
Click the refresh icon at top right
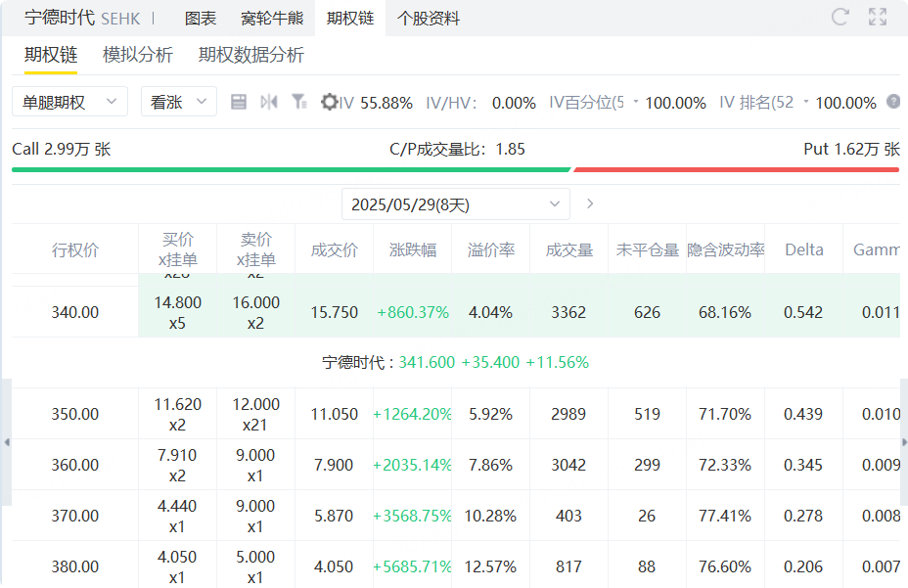click(840, 17)
